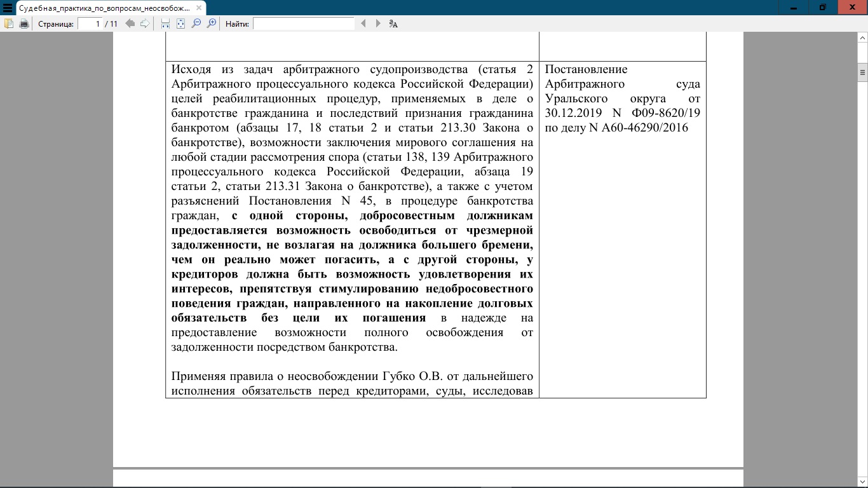Image resolution: width=868 pixels, height=488 pixels.
Task: Zoom out with the magnifier minus icon
Action: [x=196, y=24]
